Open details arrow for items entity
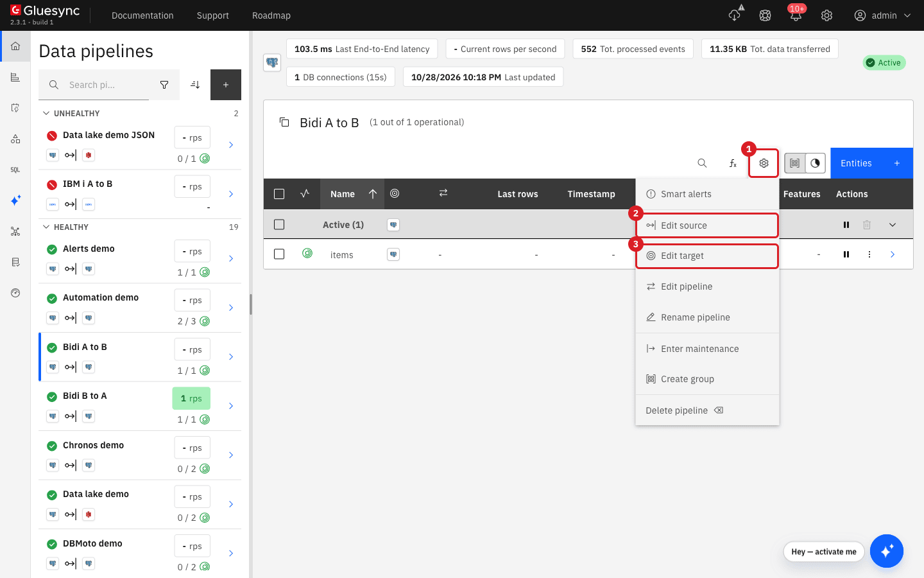 [893, 254]
